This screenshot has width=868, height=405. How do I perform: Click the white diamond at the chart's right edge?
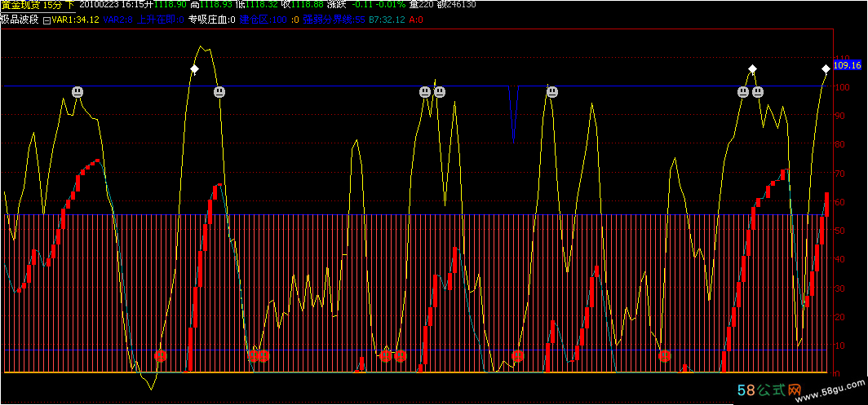(x=826, y=68)
